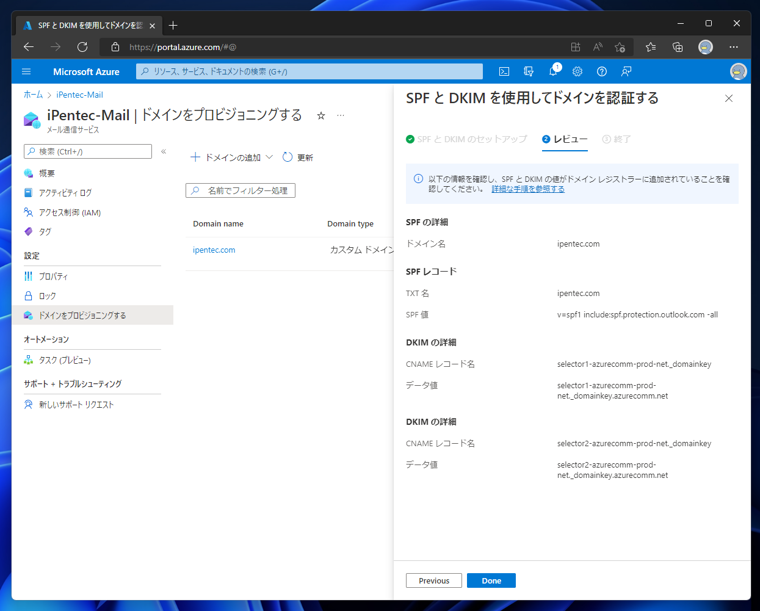Image resolution: width=760 pixels, height=611 pixels.
Task: Click the browser back arrow
Action: [x=29, y=47]
